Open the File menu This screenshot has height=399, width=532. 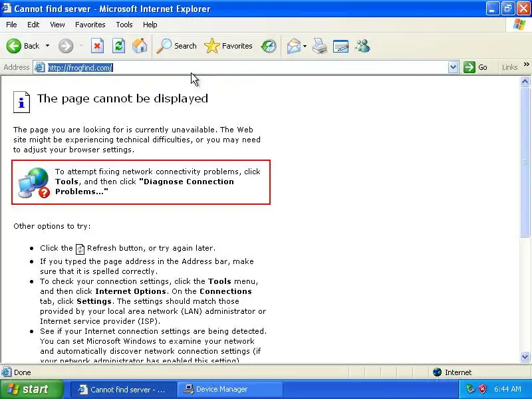click(x=11, y=25)
